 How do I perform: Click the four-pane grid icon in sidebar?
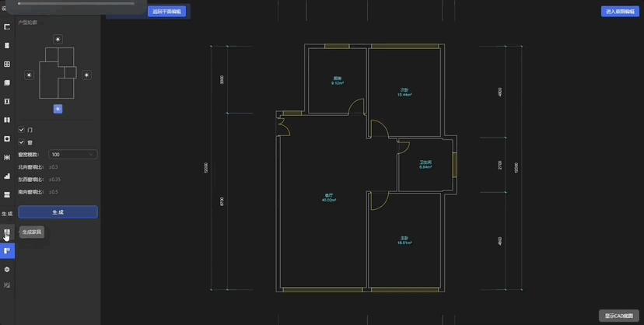click(7, 64)
